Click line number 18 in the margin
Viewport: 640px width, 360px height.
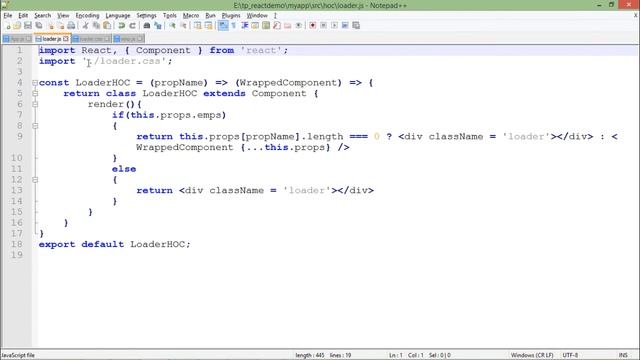(x=17, y=244)
